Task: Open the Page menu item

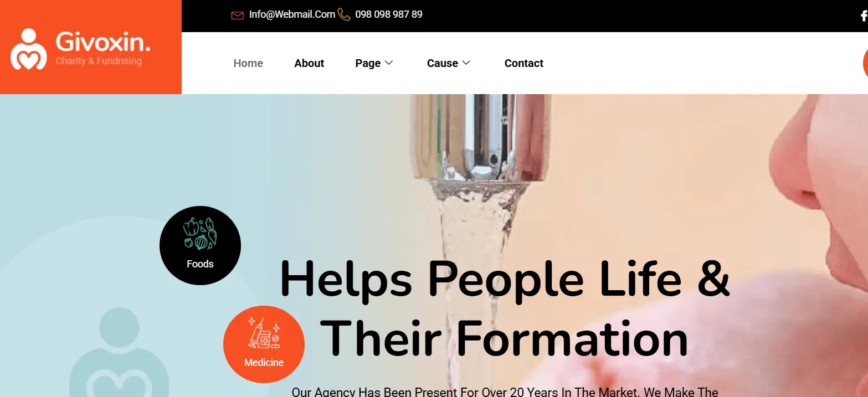Action: 368,63
